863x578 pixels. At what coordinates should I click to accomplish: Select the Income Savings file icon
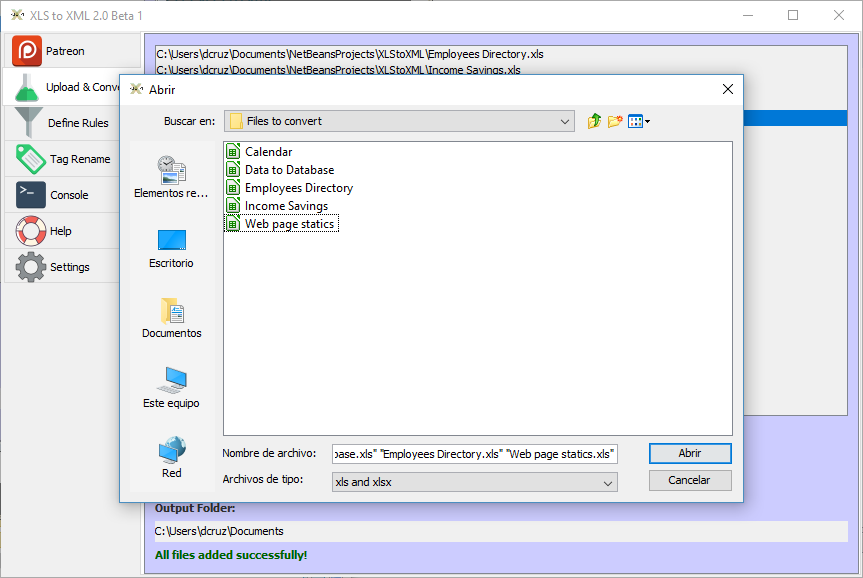point(233,205)
